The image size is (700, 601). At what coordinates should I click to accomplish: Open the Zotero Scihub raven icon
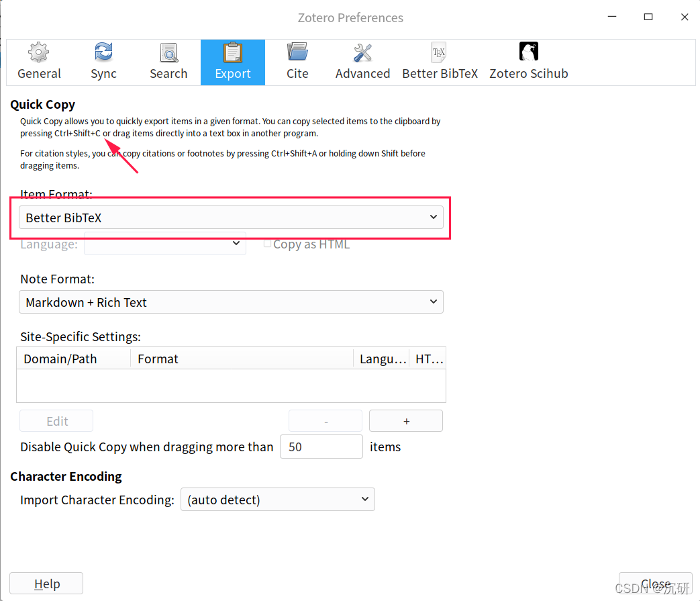529,52
